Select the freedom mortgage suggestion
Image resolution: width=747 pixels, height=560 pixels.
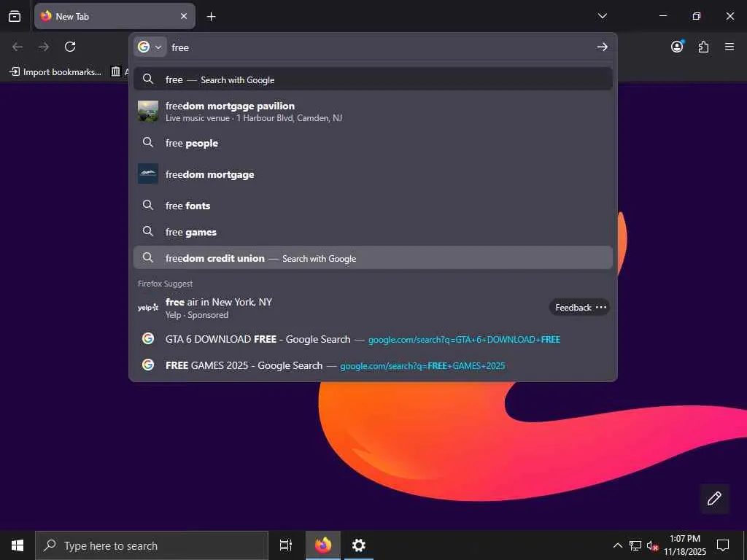(373, 174)
